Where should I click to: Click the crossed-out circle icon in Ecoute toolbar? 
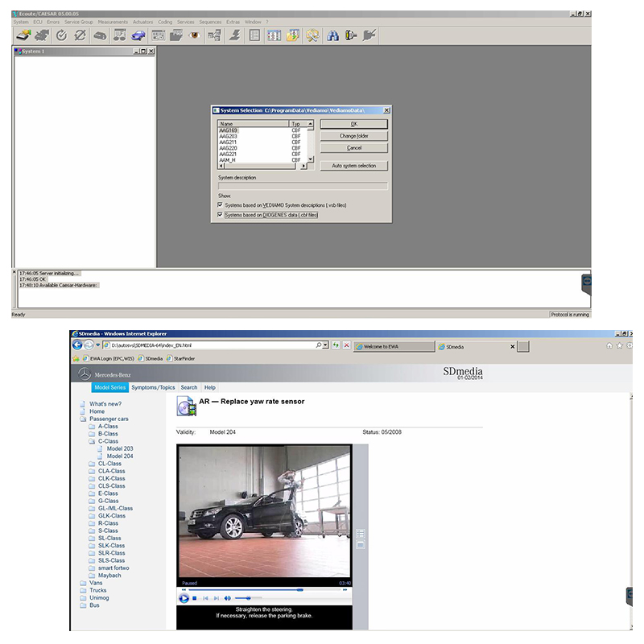(x=80, y=35)
